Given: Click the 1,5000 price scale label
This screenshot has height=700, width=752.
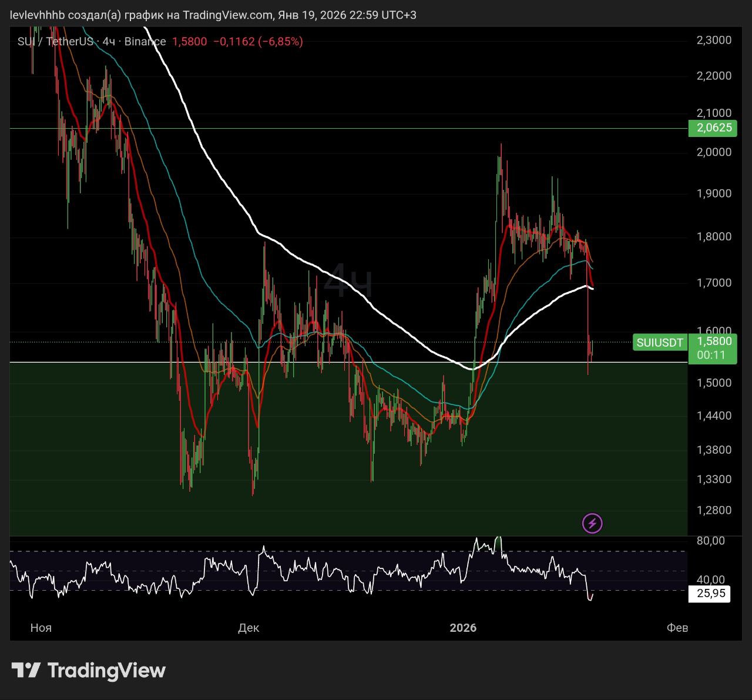Looking at the screenshot, I should click(x=713, y=383).
